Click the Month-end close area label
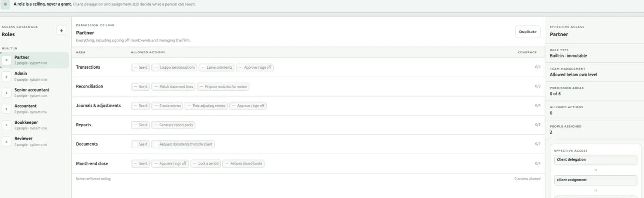This screenshot has height=198, width=644. (92, 164)
